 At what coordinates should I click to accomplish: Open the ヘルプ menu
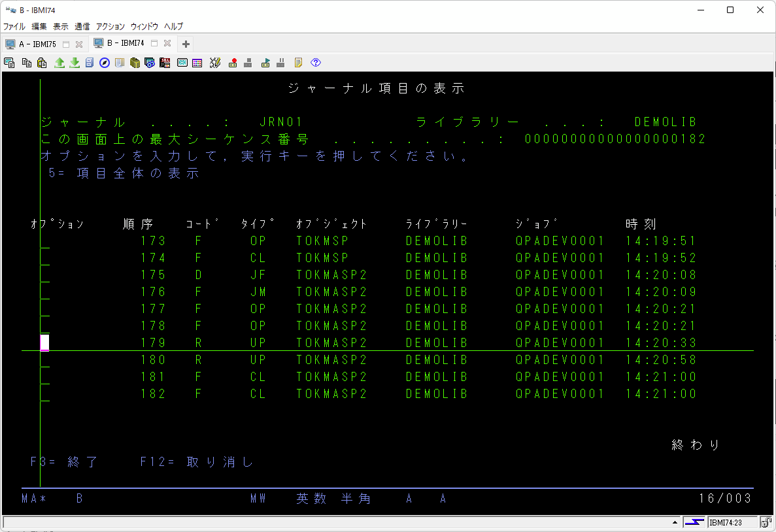pyautogui.click(x=174, y=26)
